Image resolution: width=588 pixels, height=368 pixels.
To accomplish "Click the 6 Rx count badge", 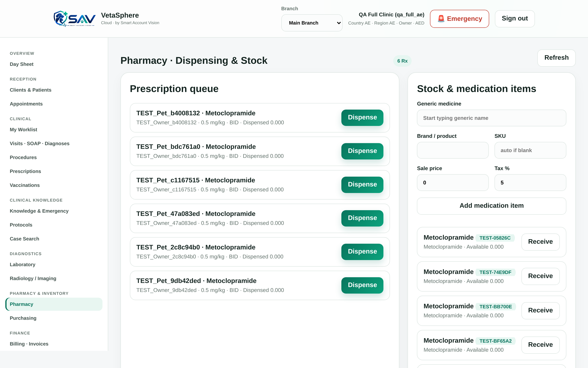I will tap(402, 61).
